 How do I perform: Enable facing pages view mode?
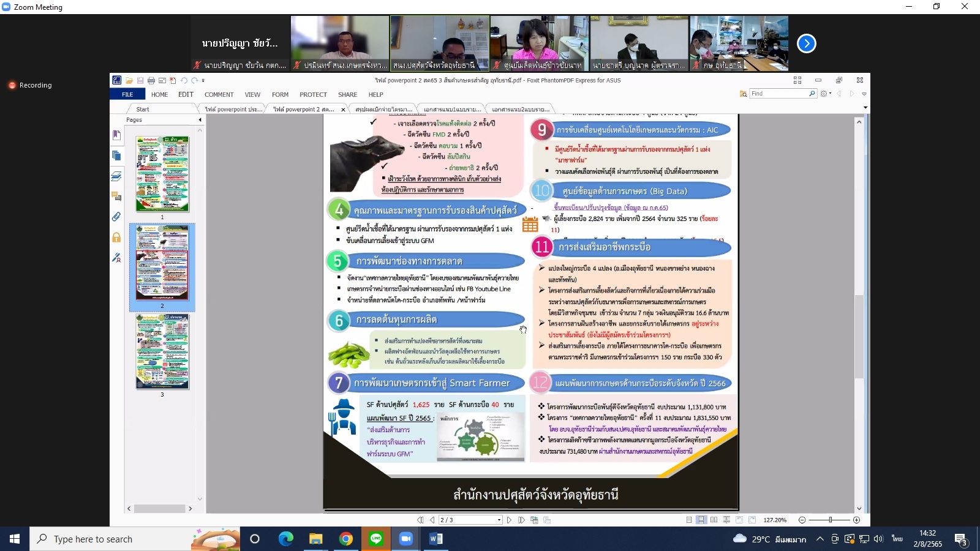click(x=714, y=520)
